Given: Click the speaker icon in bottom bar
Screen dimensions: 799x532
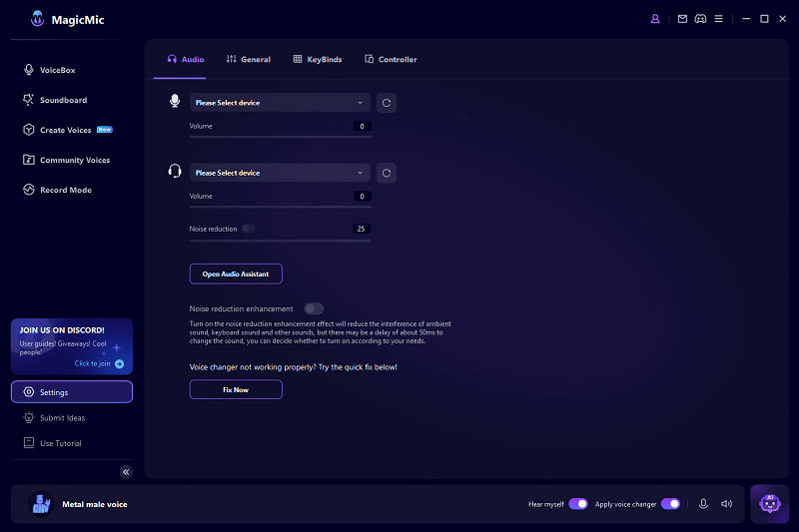Looking at the screenshot, I should coord(726,504).
